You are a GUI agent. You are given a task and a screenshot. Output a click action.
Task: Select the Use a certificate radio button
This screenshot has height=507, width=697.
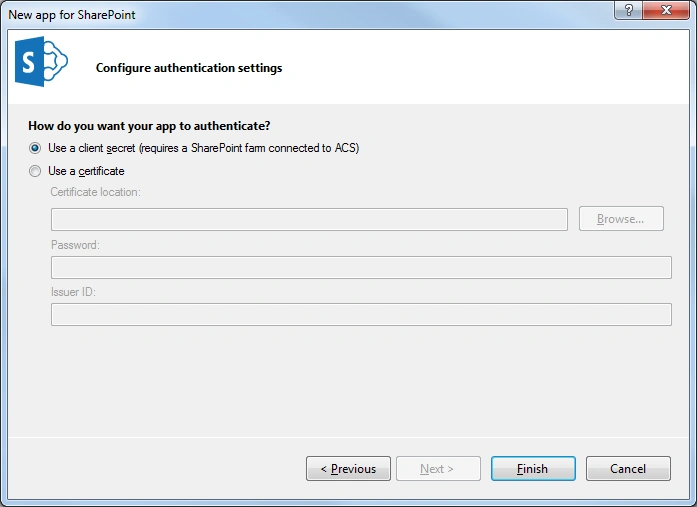35,171
